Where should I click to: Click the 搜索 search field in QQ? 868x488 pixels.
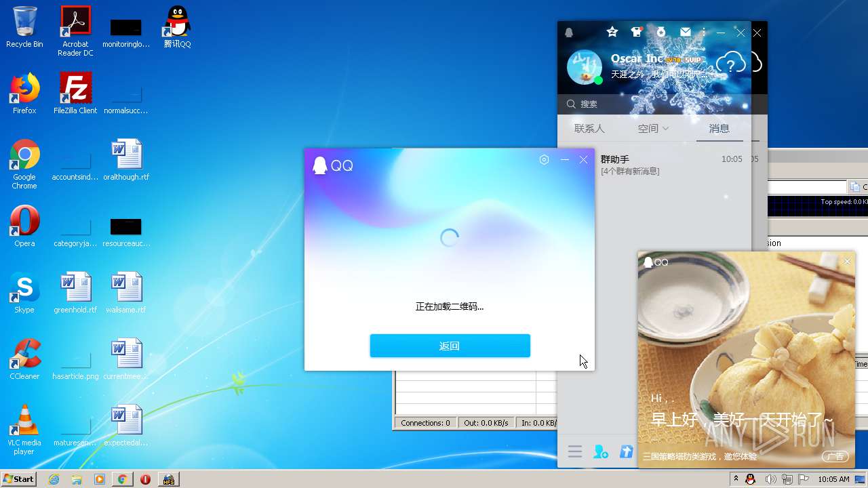click(654, 104)
